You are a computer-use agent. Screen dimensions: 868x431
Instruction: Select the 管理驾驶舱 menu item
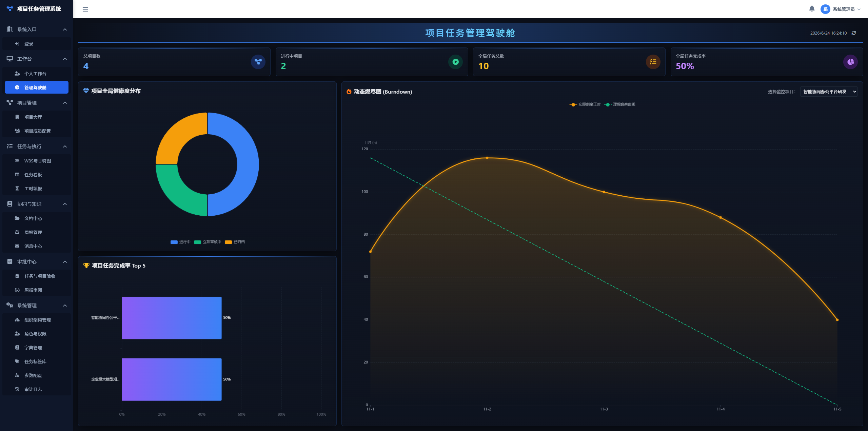pos(37,87)
